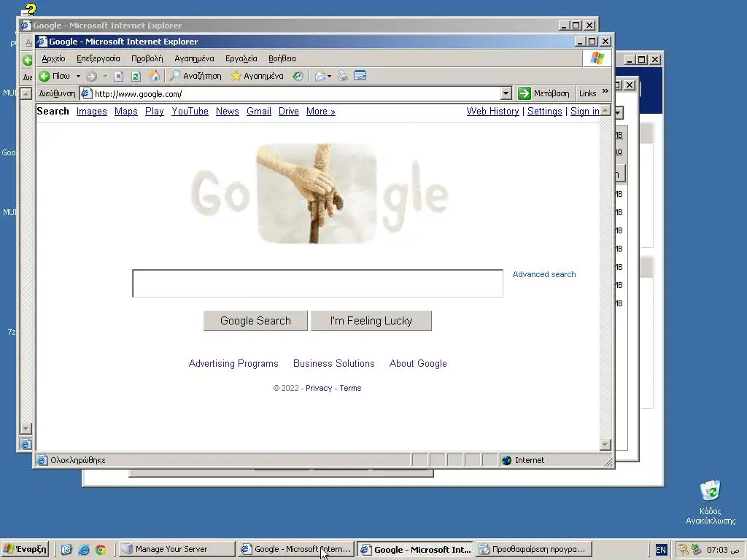Click the Images link
Image resolution: width=747 pixels, height=560 pixels.
point(91,111)
